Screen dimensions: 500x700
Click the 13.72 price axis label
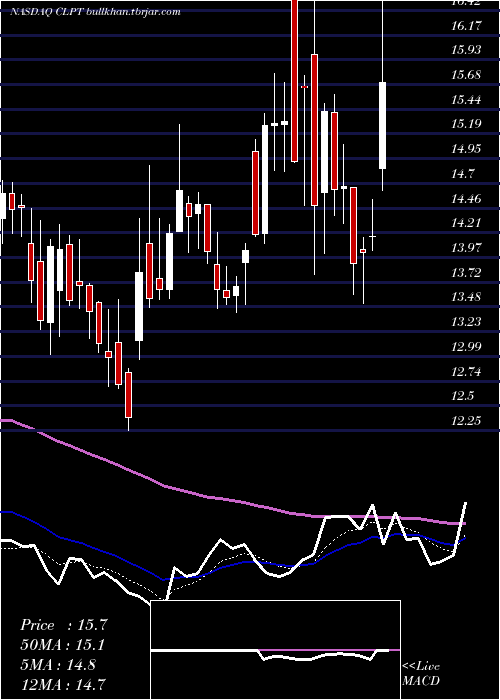466,272
